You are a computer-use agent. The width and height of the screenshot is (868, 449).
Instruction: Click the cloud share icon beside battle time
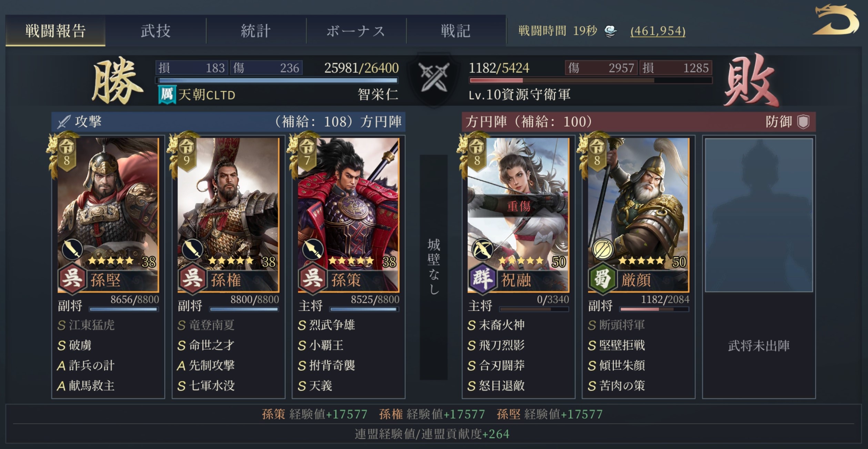[610, 31]
